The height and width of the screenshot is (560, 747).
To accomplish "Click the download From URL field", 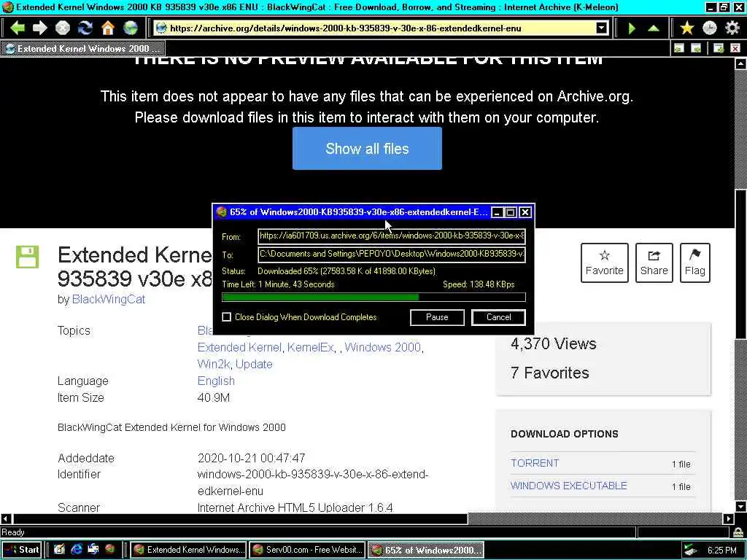I will (392, 236).
